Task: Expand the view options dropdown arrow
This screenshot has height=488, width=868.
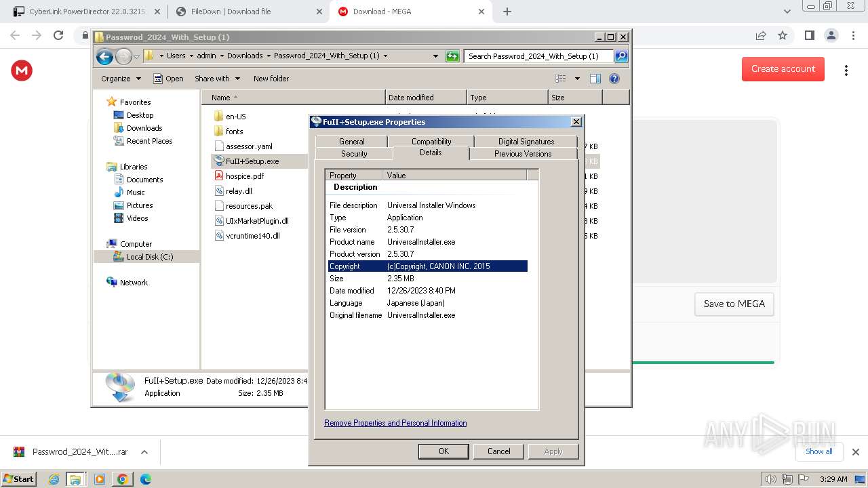Action: pos(577,79)
